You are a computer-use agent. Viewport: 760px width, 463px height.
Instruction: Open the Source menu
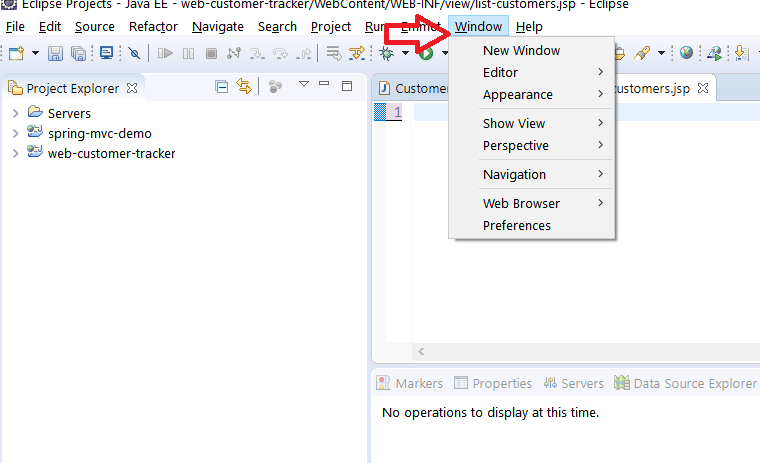[x=95, y=27]
